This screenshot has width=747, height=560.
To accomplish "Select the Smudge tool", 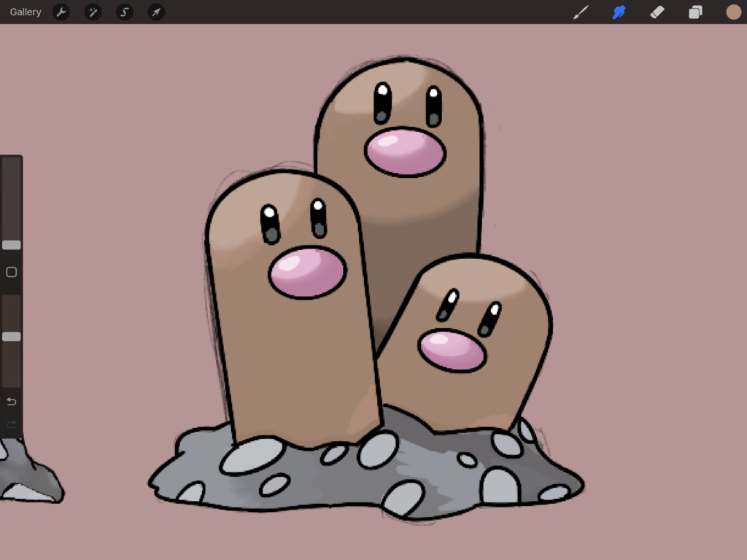I will [619, 12].
